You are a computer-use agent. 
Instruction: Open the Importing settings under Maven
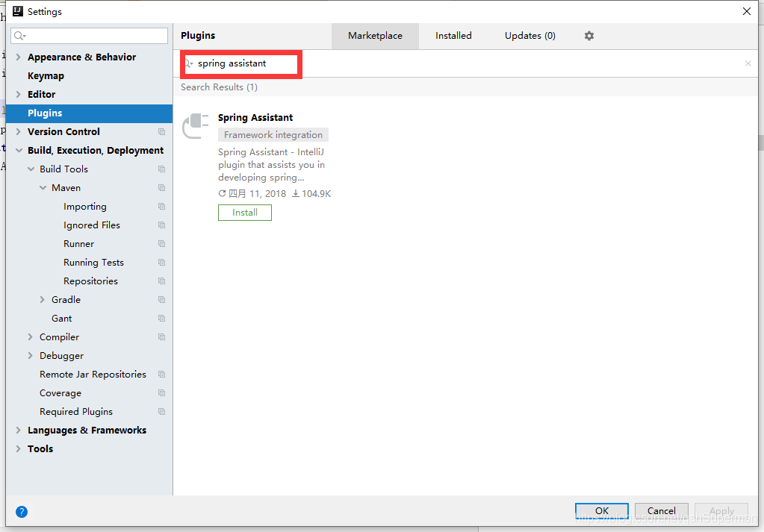pyautogui.click(x=85, y=207)
